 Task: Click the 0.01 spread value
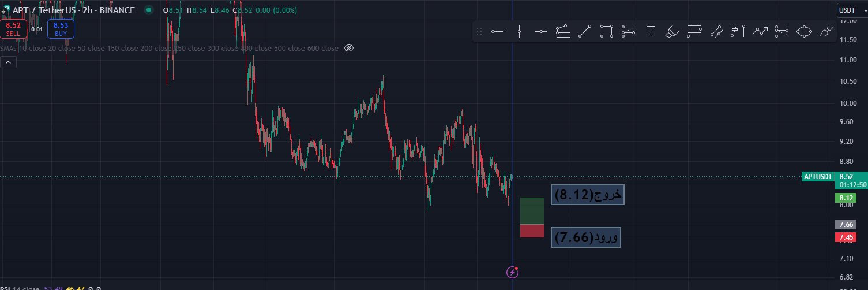pyautogui.click(x=37, y=29)
